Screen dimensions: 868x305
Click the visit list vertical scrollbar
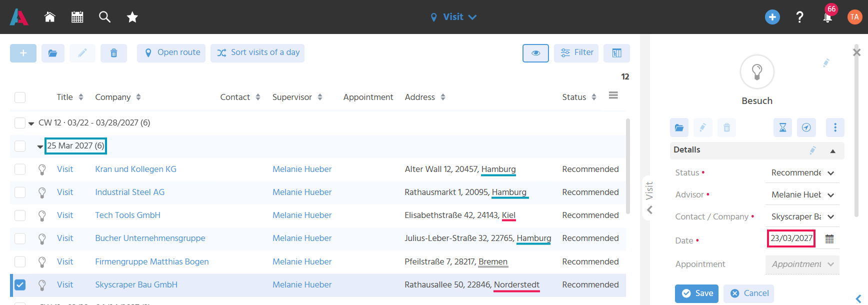coord(627,165)
